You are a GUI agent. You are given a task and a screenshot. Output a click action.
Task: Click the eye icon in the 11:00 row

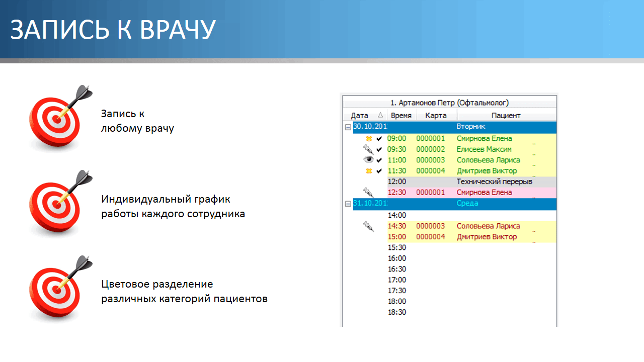point(369,160)
